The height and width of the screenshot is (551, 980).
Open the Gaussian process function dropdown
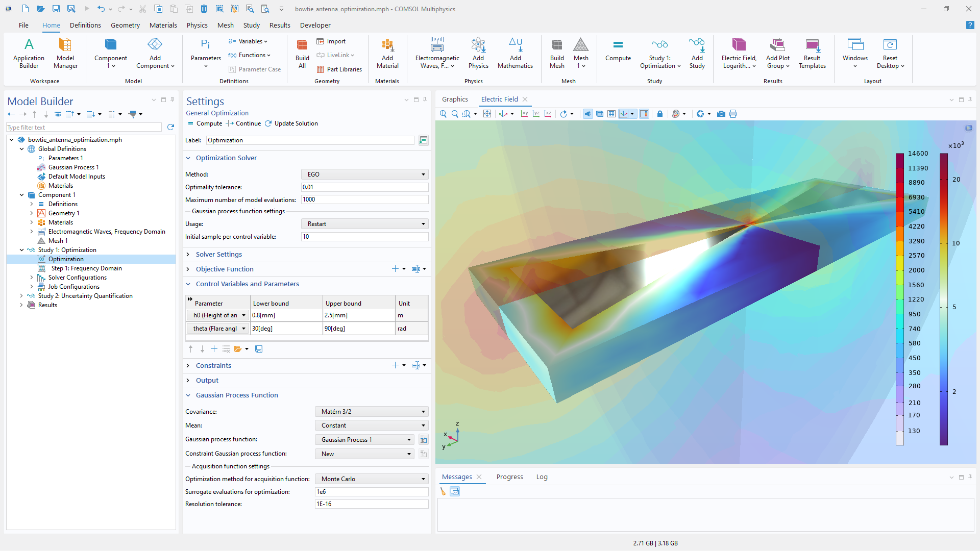coord(364,440)
